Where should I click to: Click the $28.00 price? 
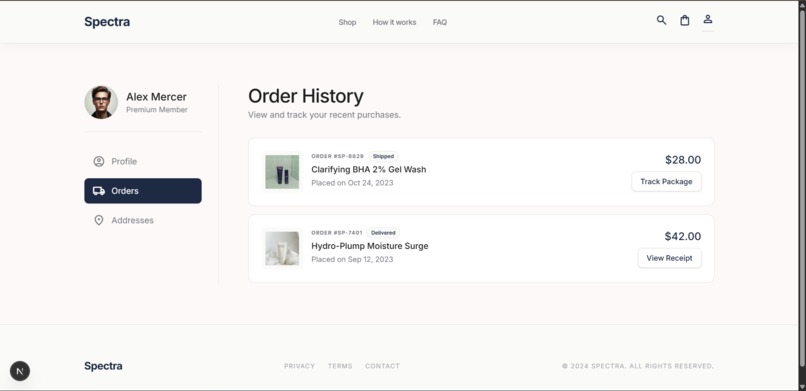click(683, 160)
